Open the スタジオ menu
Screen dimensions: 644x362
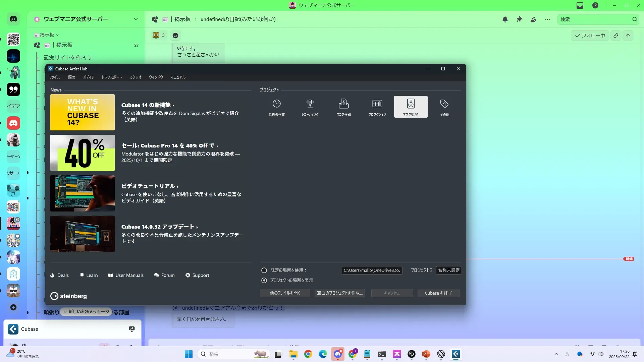click(135, 77)
